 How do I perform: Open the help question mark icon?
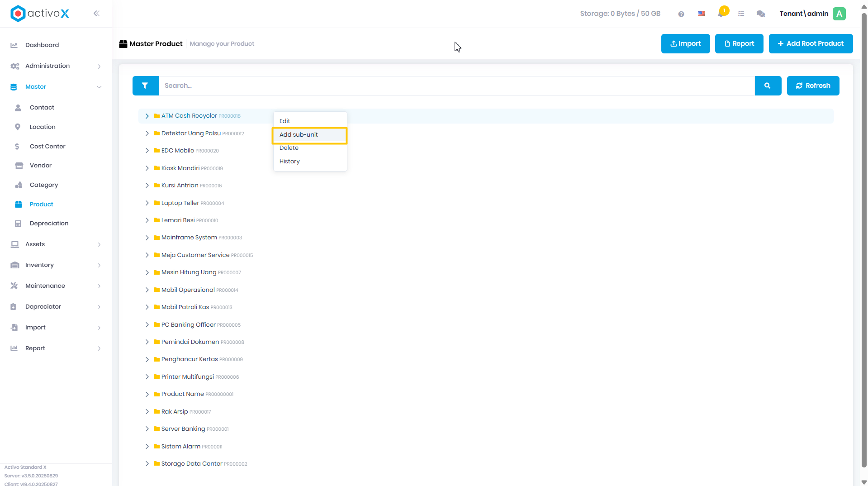tap(681, 14)
